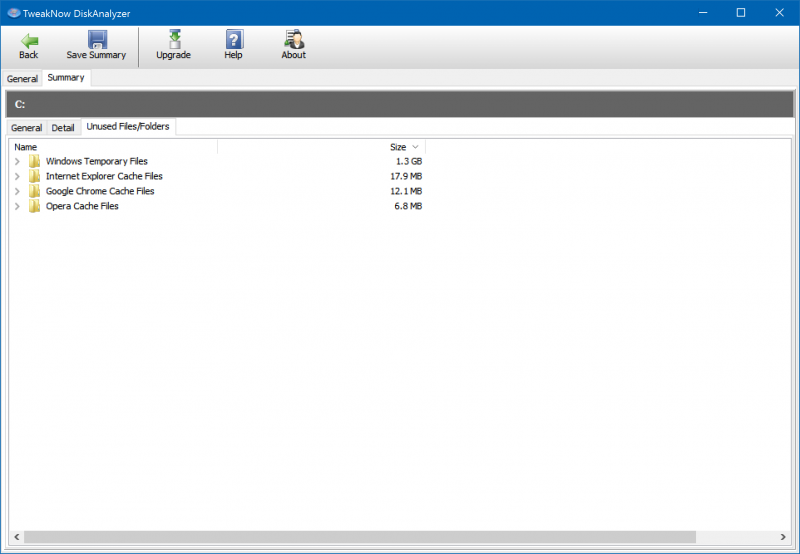800x554 pixels.
Task: Select the Windows Temporary Files folder icon
Action: click(34, 161)
